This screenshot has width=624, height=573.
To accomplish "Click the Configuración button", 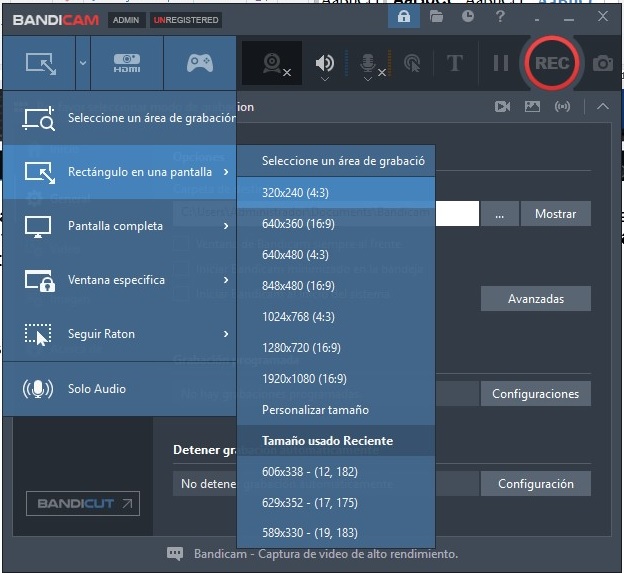I will pyautogui.click(x=536, y=484).
